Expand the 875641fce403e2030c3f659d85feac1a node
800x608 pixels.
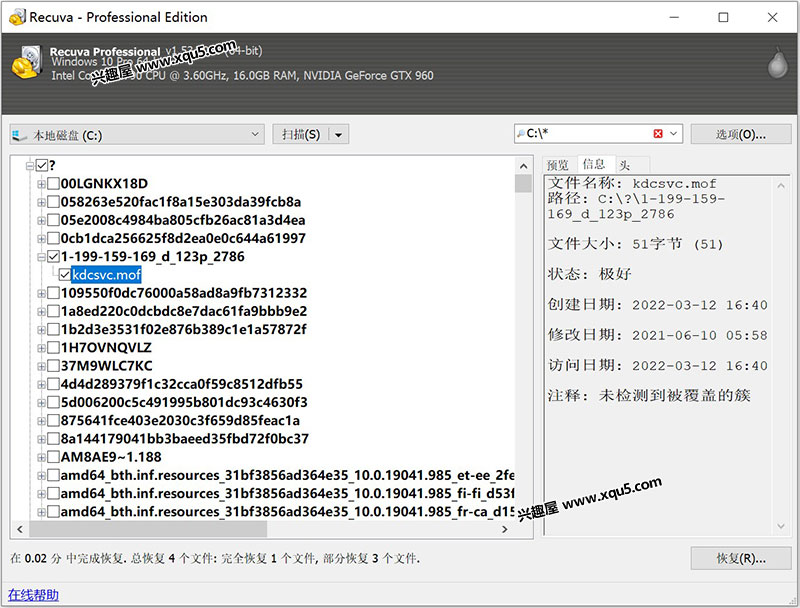click(41, 421)
